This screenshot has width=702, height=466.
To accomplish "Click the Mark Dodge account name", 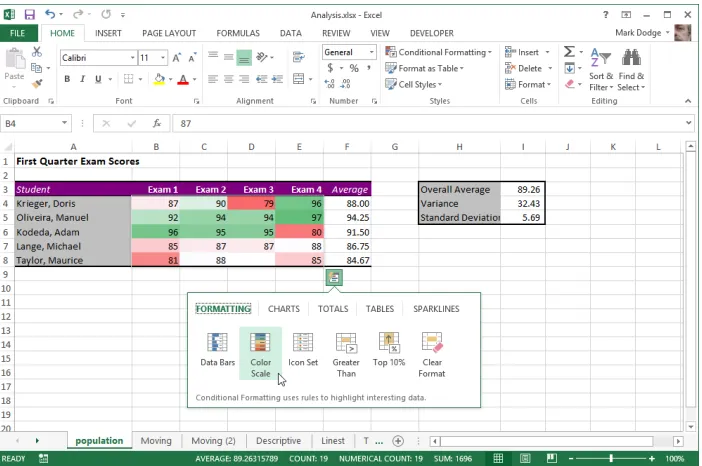I will click(x=638, y=33).
